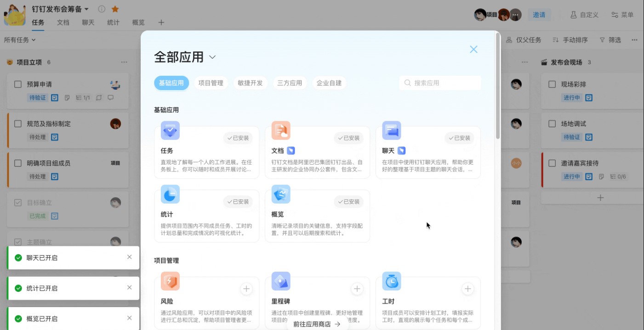Viewport: 644px width, 330px height.
Task: Open the 里程碑 app icon
Action: pyautogui.click(x=281, y=281)
